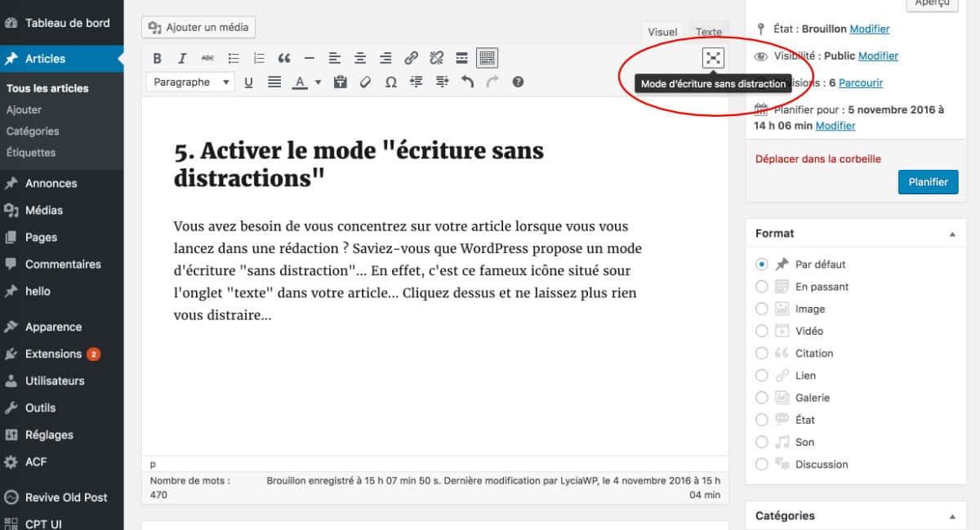Screen dimensions: 980x530
Task: Select the unordered list icon
Action: pos(234,58)
